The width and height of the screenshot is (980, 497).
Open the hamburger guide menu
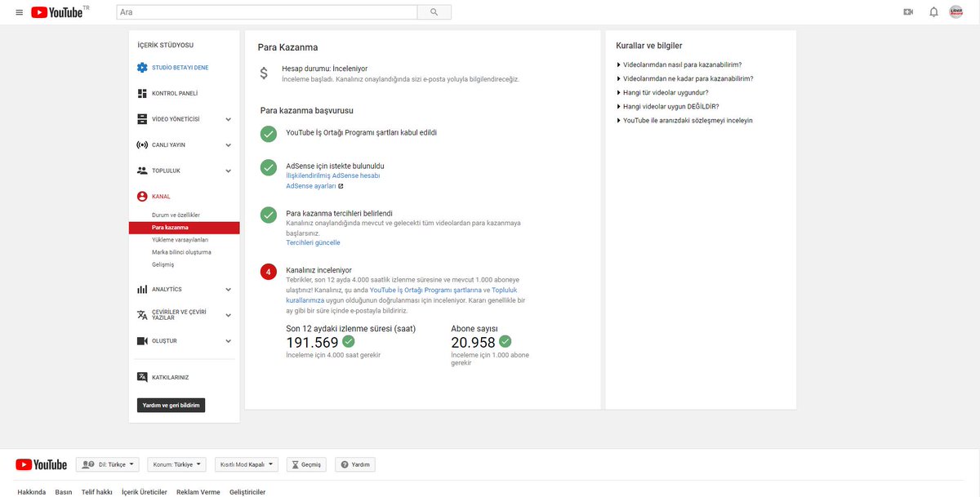pyautogui.click(x=19, y=12)
